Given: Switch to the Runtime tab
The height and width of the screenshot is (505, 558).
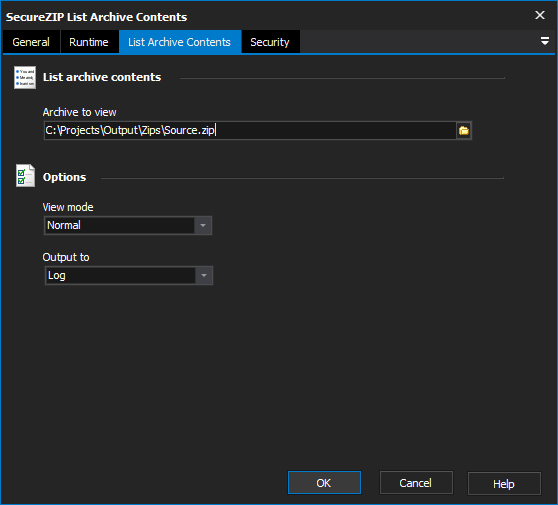Looking at the screenshot, I should (89, 42).
